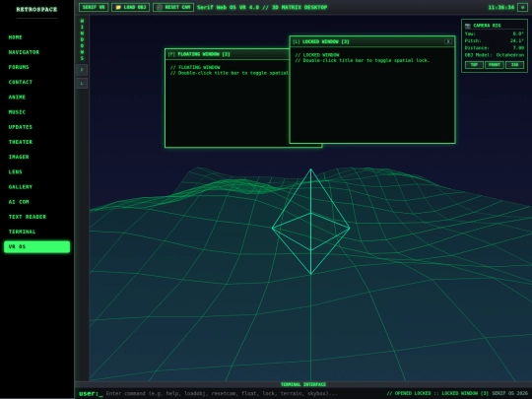Open TEXT READER from the sidebar
This screenshot has height=399, width=532.
[x=36, y=217]
